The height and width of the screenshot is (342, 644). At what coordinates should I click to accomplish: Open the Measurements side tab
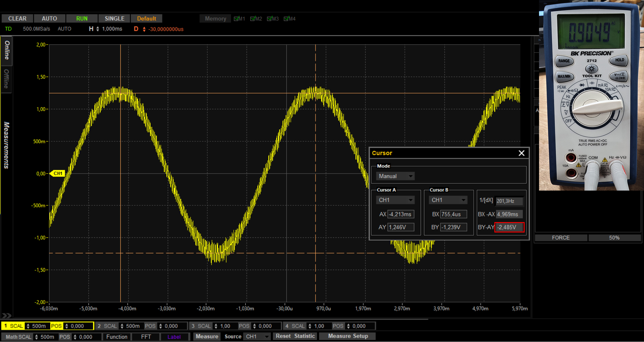[x=6, y=145]
